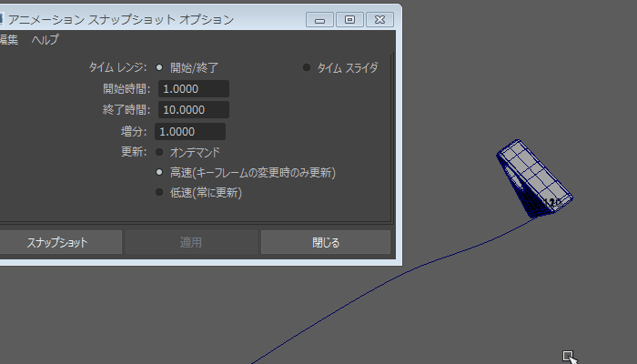The image size is (637, 364).
Task: Click the 120 frame marker on object
Action: (552, 202)
